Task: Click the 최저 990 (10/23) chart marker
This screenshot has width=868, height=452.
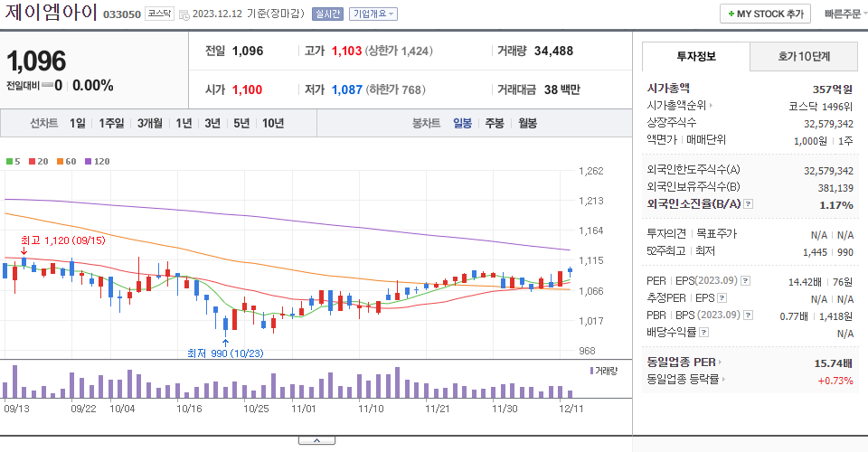Action: coord(225,353)
